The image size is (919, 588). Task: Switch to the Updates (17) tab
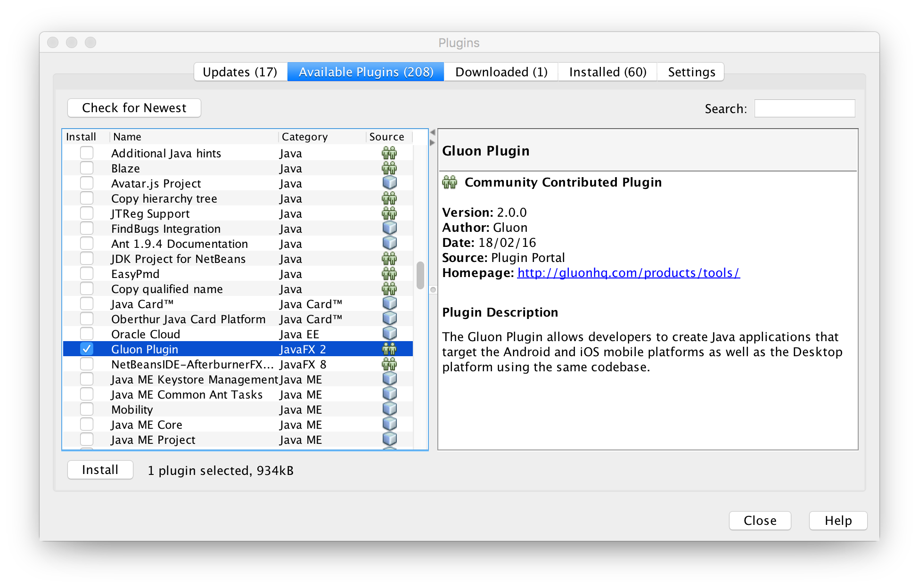pyautogui.click(x=240, y=72)
